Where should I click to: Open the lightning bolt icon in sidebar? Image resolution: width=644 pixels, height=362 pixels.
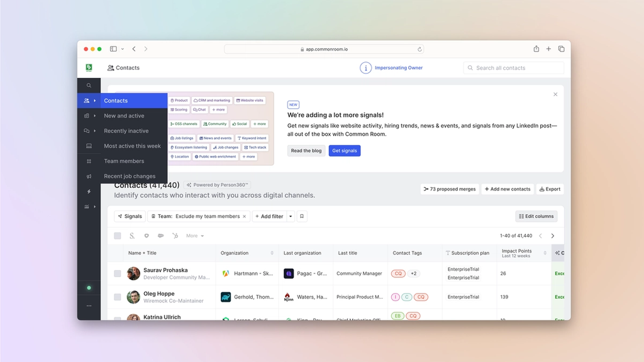pos(89,192)
